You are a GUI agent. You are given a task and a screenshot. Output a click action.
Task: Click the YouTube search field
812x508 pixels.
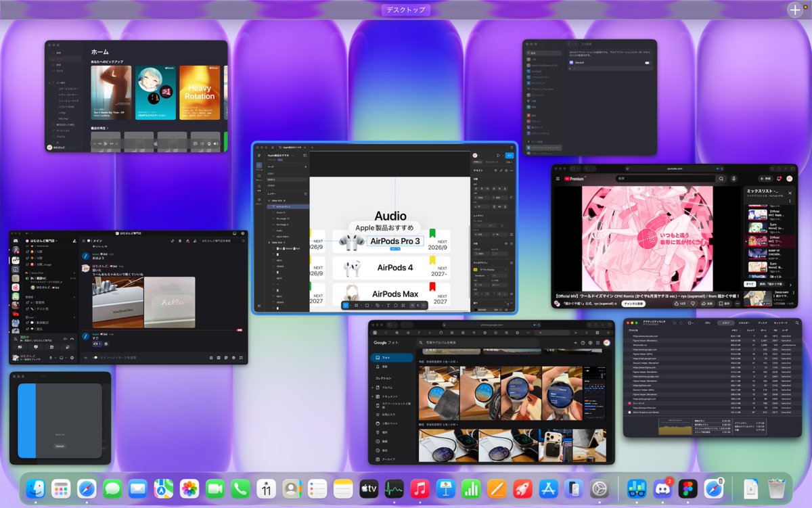(x=665, y=179)
